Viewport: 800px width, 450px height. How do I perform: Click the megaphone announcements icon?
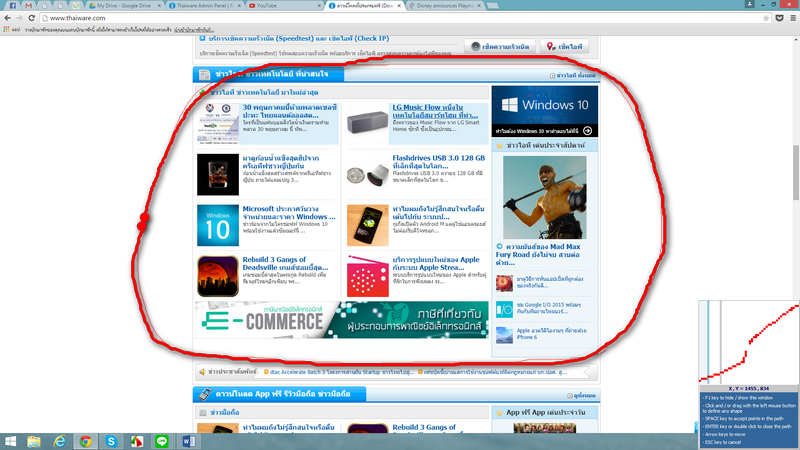pyautogui.click(x=202, y=372)
